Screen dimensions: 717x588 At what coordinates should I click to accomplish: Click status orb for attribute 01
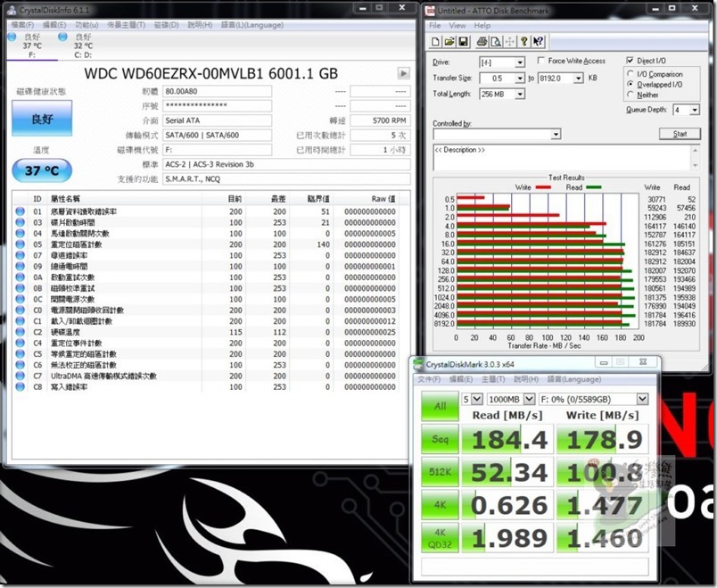21,211
